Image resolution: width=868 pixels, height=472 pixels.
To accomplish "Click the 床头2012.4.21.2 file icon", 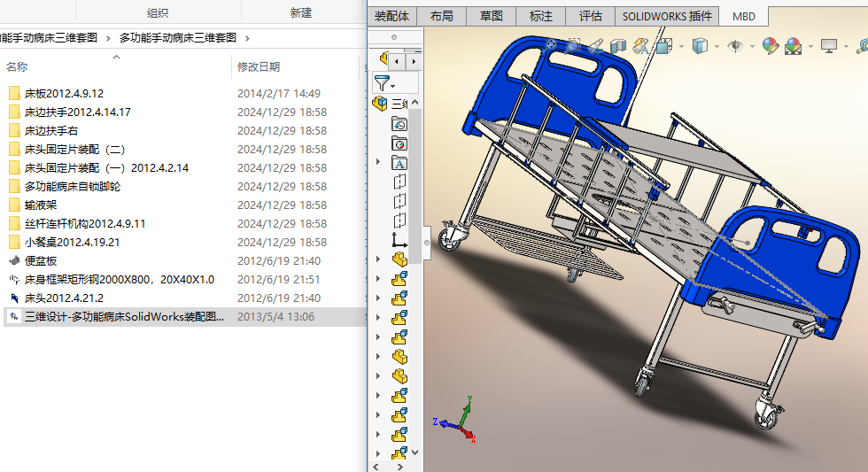I will pos(14,298).
